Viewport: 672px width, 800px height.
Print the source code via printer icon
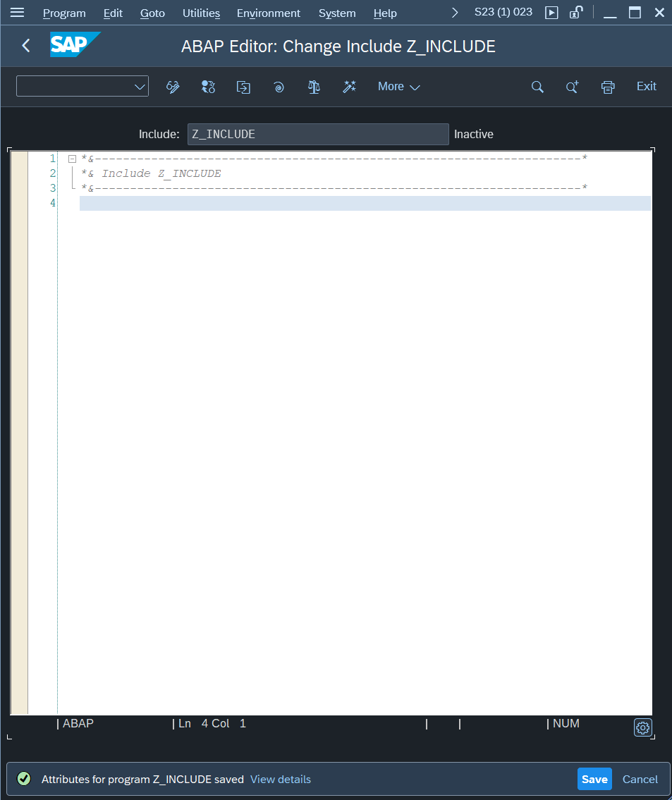607,86
